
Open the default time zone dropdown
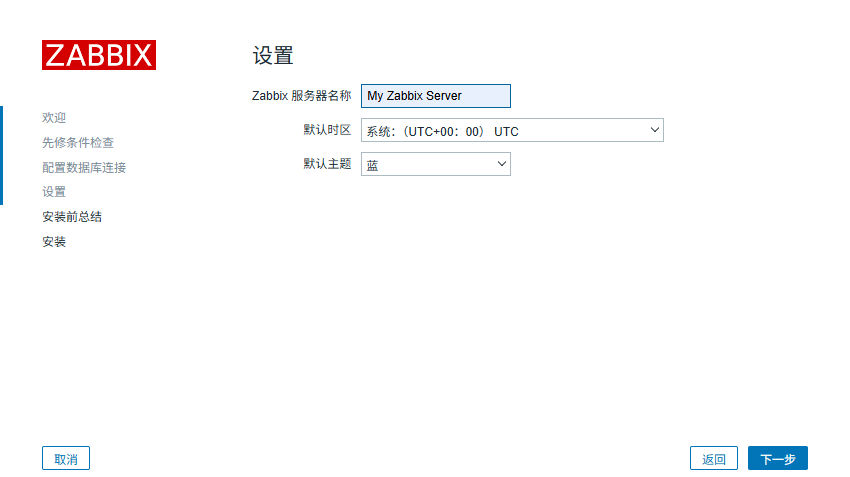click(512, 130)
